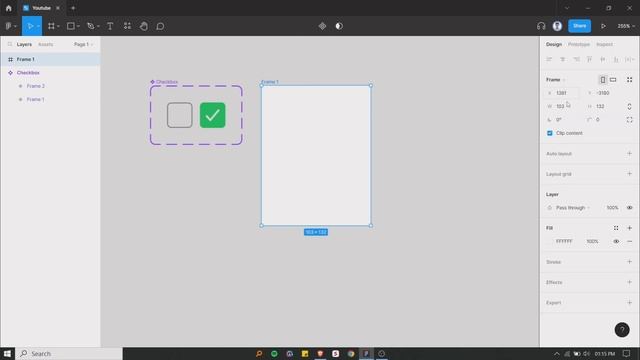Click the mask/contrast icon in toolbar

click(x=339, y=26)
